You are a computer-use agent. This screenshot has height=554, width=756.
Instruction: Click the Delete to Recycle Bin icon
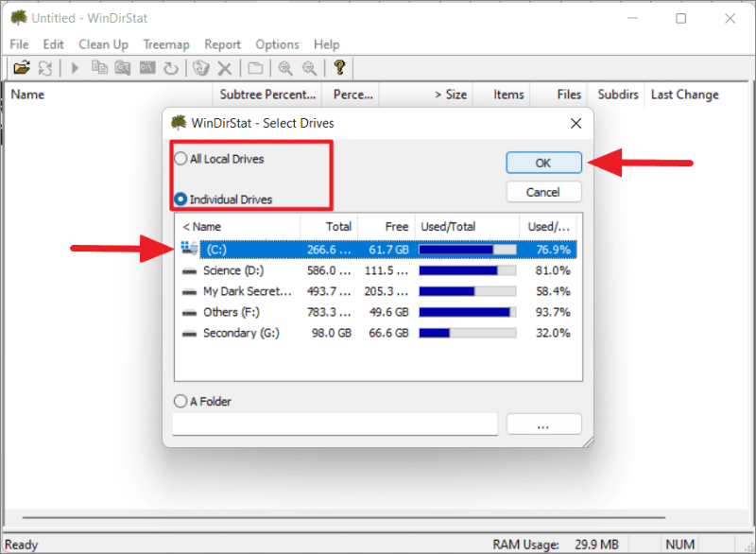200,68
